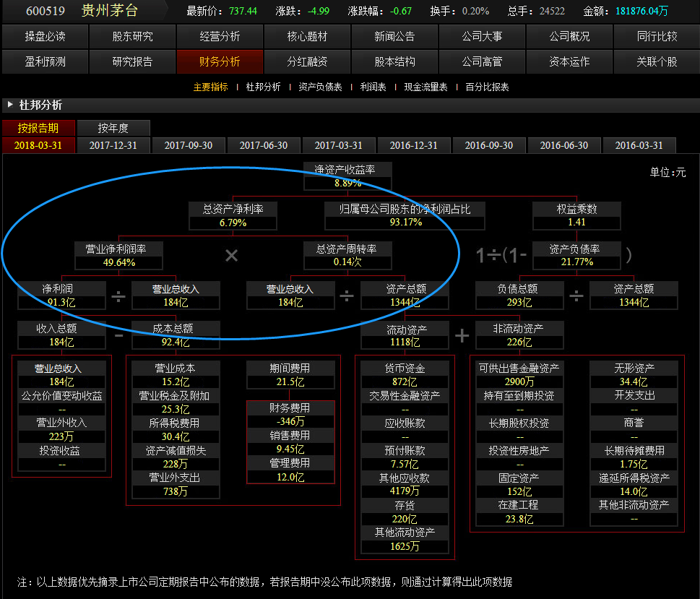Open 资本运作 tab
The height and width of the screenshot is (599, 700).
click(x=570, y=61)
